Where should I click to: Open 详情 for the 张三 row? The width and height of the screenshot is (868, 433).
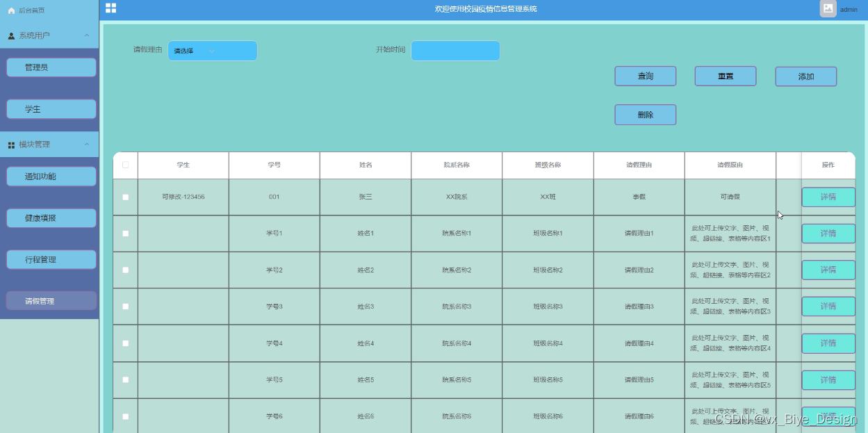coord(828,197)
